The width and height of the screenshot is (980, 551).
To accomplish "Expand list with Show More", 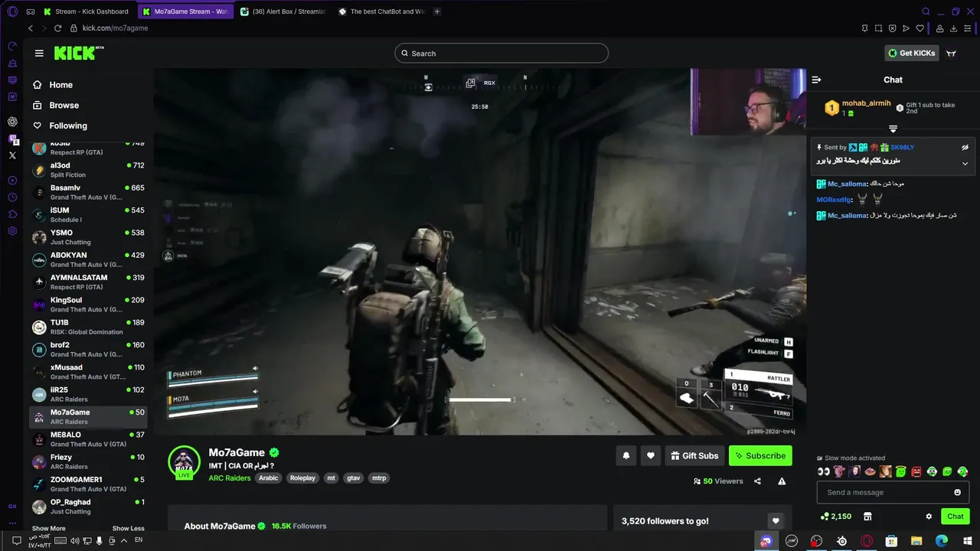I will click(49, 528).
